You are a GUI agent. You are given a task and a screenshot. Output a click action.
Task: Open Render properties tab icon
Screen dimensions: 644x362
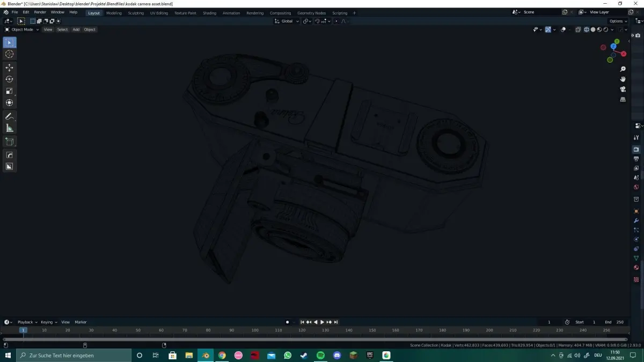(x=636, y=149)
